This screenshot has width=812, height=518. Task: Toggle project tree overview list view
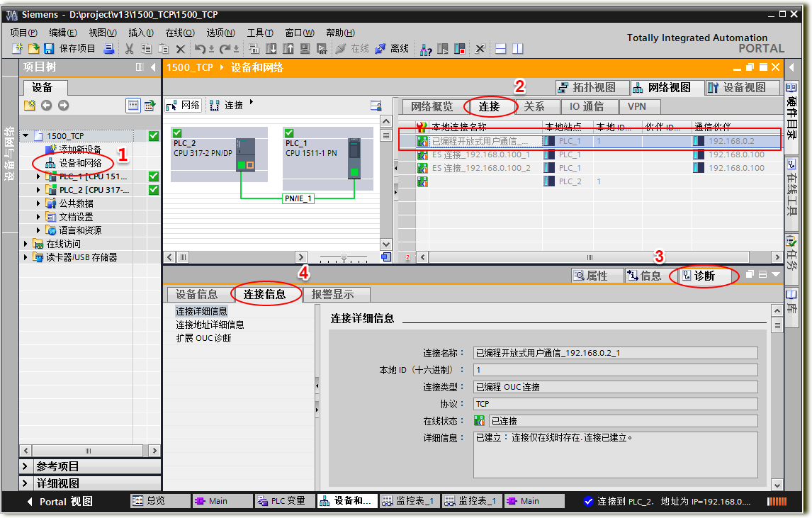[x=133, y=106]
